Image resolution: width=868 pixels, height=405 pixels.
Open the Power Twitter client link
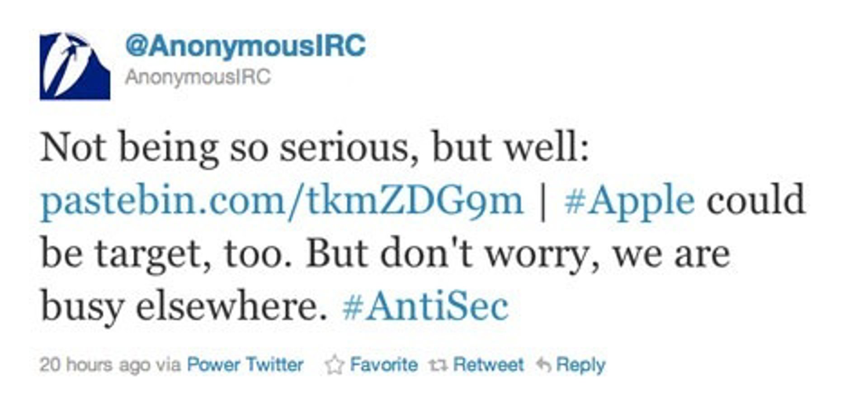click(245, 365)
